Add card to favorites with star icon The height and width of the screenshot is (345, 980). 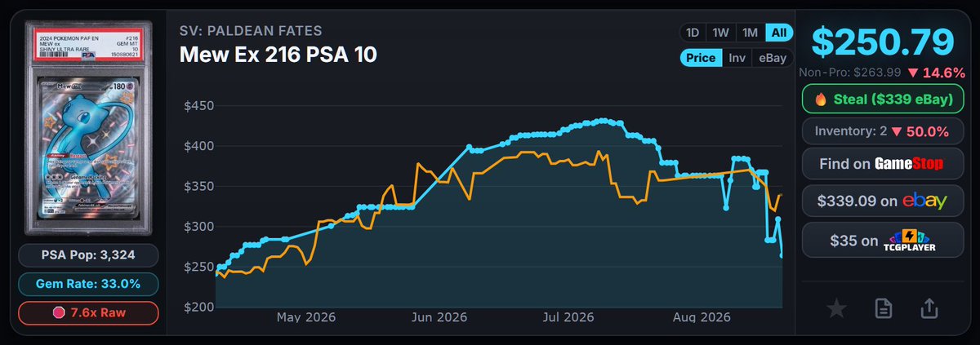836,308
